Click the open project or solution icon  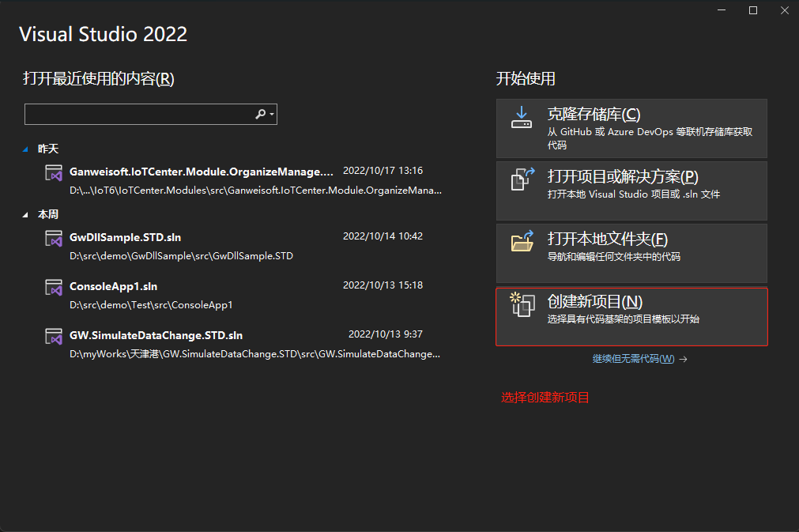(x=523, y=179)
